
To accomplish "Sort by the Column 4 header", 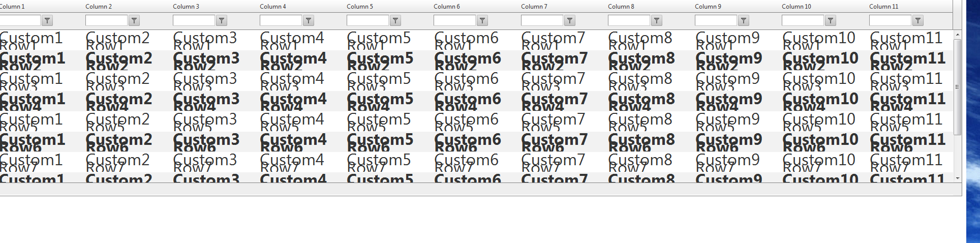I will point(273,7).
